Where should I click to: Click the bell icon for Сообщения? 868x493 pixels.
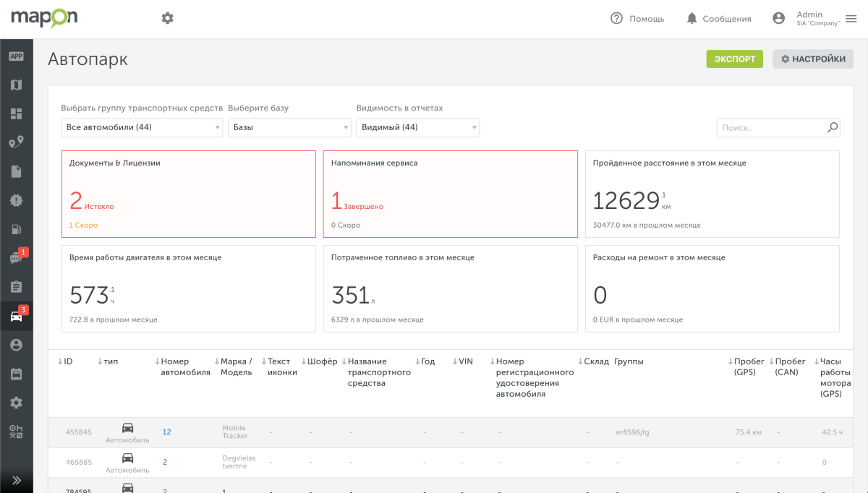click(692, 19)
